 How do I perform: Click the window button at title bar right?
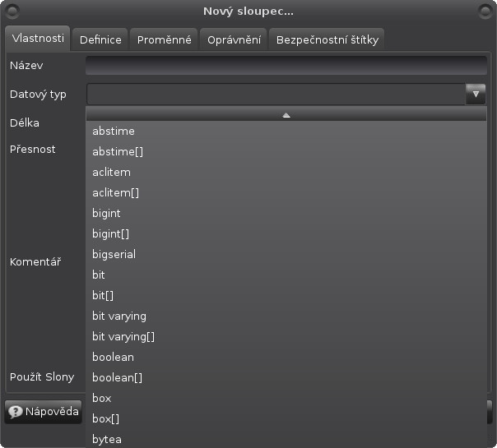tap(485, 12)
